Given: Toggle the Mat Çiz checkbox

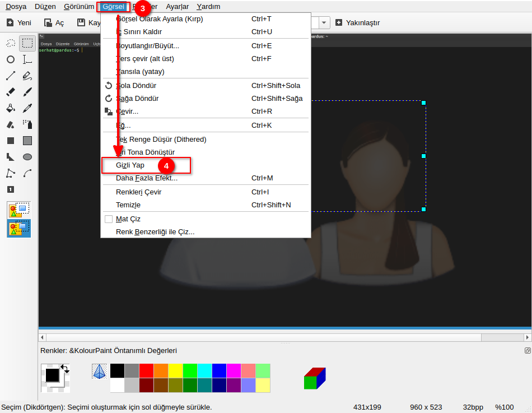Looking at the screenshot, I should 109,219.
